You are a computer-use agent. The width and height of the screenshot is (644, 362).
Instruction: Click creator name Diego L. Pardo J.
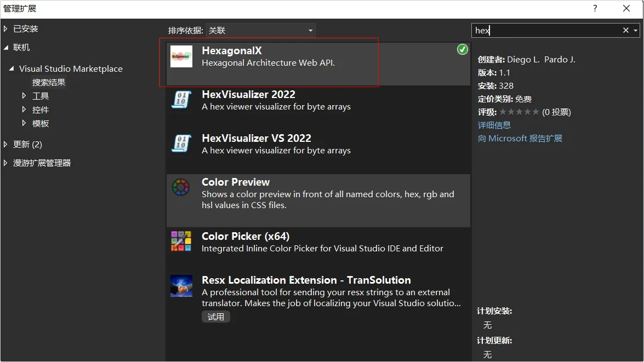click(541, 60)
